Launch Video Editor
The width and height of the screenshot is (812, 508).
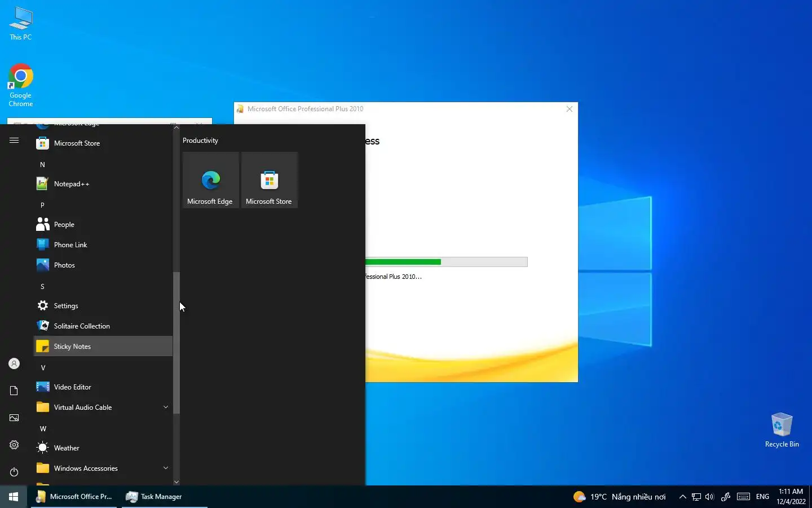[x=103, y=387]
